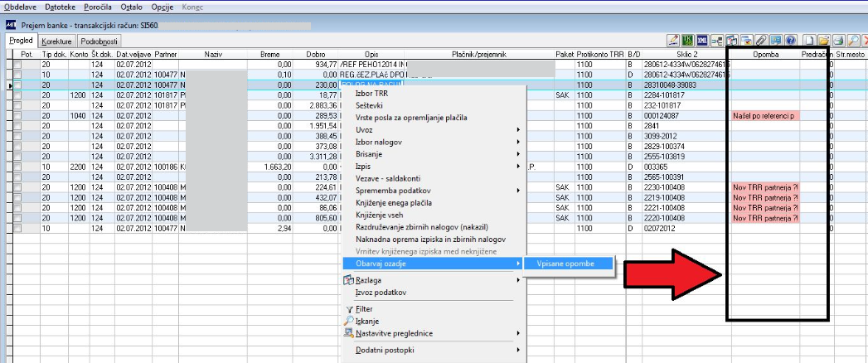868x363 pixels.
Task: Choose Seštevki from context menu
Action: [434, 106]
